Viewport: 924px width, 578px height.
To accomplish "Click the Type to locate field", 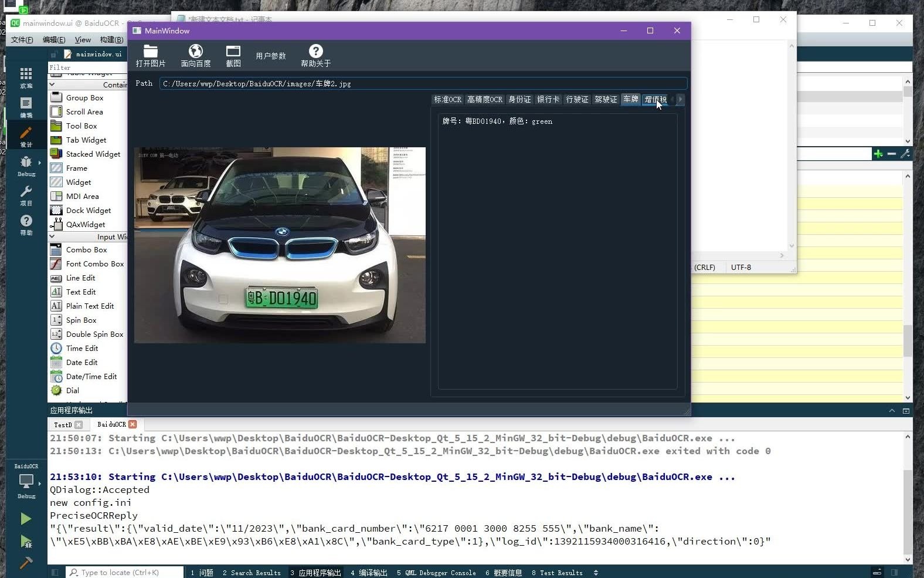I will point(124,573).
